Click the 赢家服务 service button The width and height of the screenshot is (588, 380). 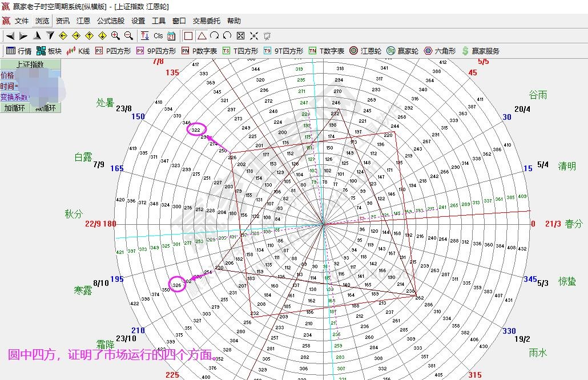480,51
